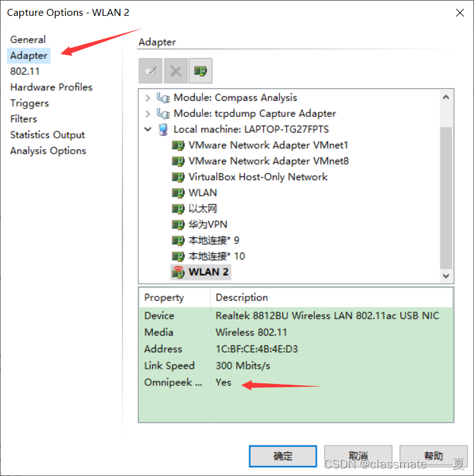
Task: Click the 300 Mbits/s value
Action: pyautogui.click(x=243, y=366)
